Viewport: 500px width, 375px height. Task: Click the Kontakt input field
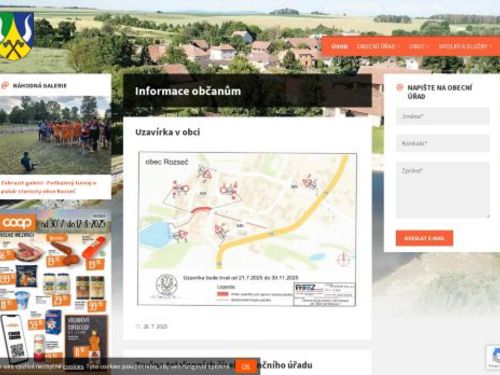443,143
